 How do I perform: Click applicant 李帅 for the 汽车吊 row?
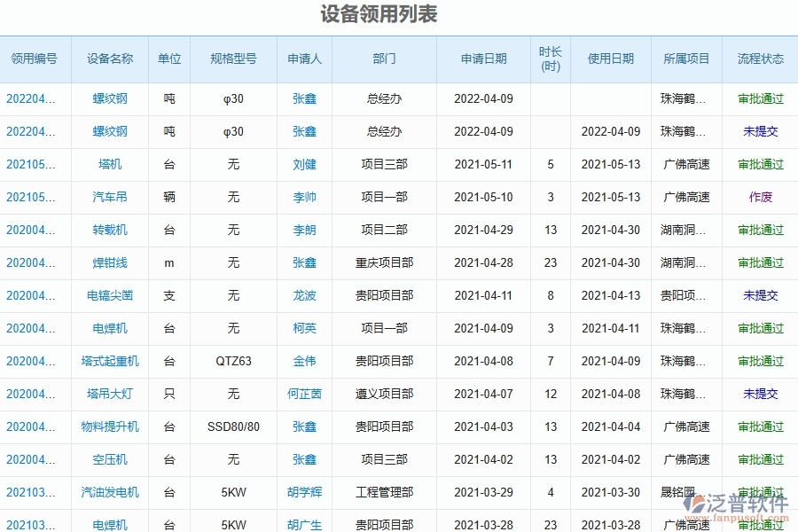click(x=304, y=198)
